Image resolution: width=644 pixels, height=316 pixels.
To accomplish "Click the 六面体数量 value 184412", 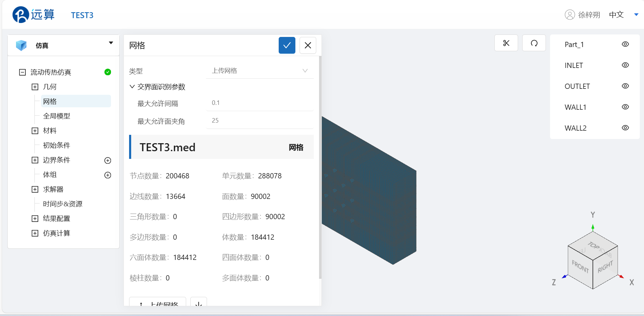I will point(185,257).
